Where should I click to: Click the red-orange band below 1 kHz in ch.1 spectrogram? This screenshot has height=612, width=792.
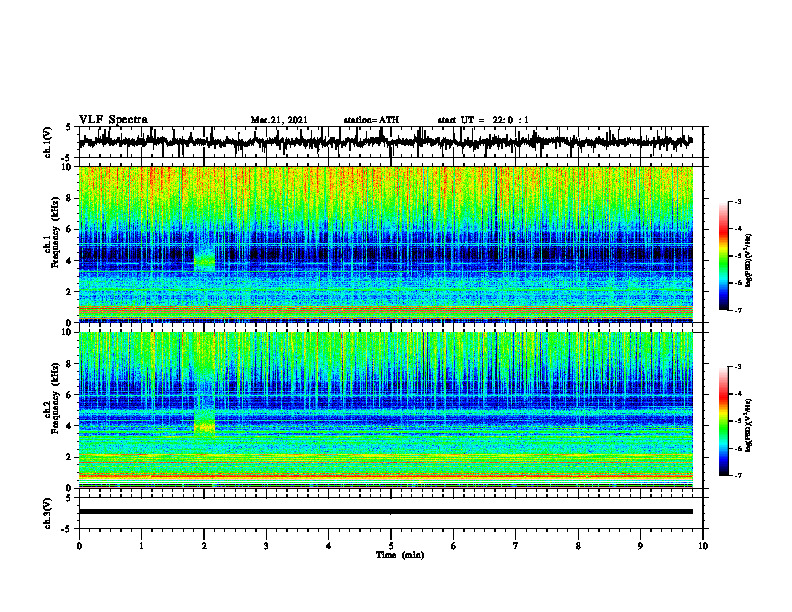(385, 310)
